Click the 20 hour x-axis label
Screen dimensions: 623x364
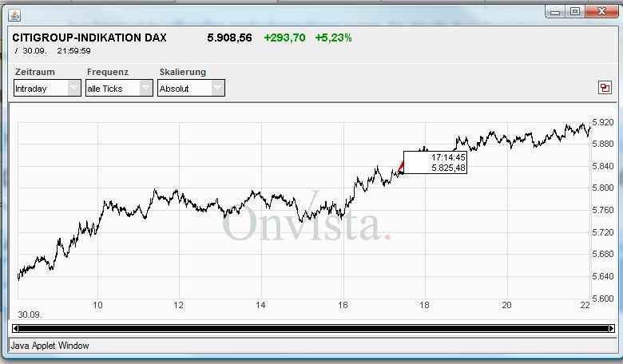click(506, 305)
